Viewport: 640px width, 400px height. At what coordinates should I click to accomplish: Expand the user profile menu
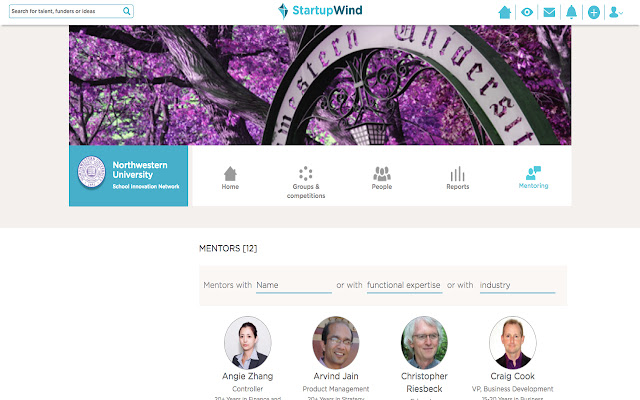[616, 12]
